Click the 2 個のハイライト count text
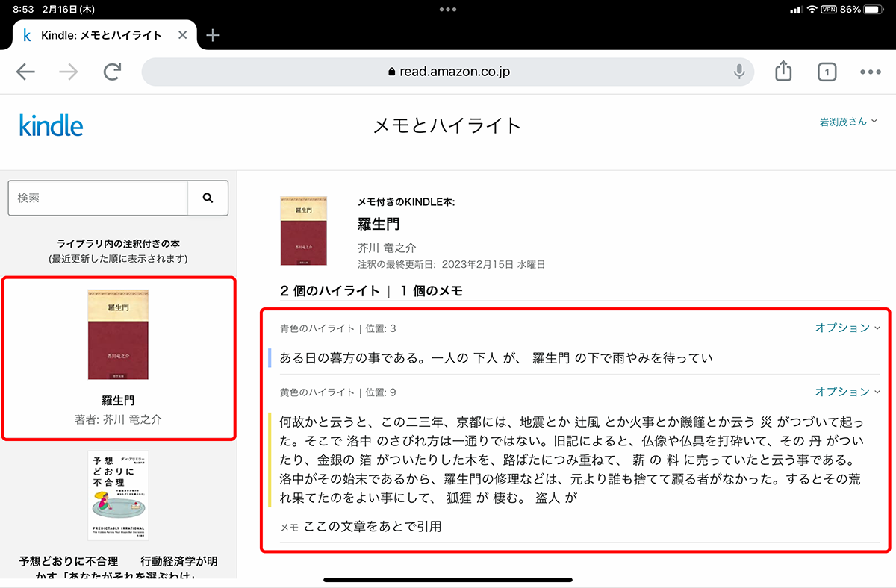896x588 pixels. [x=330, y=291]
